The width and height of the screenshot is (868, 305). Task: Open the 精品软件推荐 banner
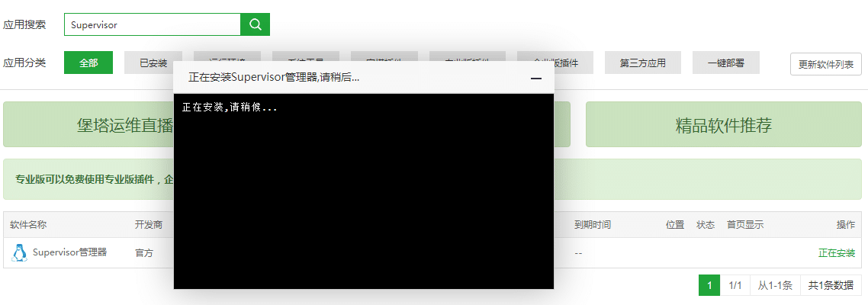723,125
